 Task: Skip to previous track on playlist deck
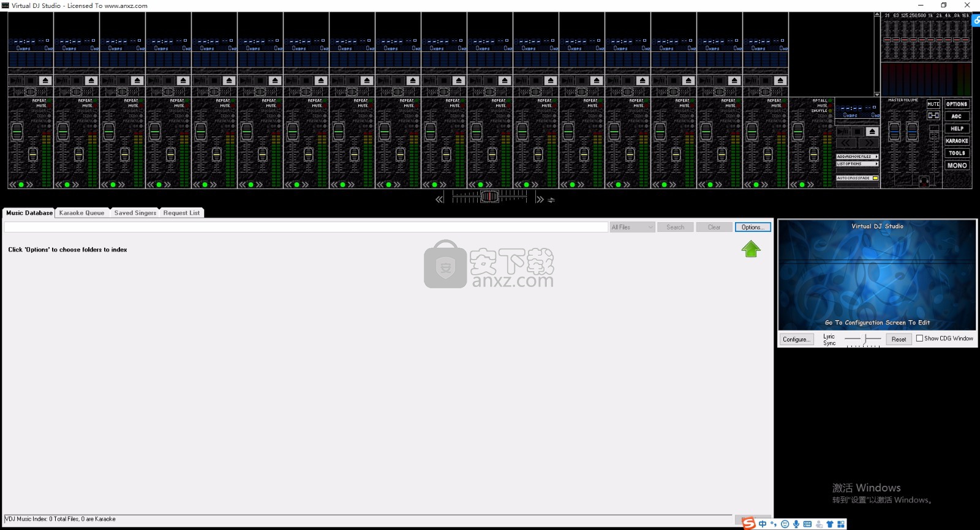pyautogui.click(x=846, y=143)
